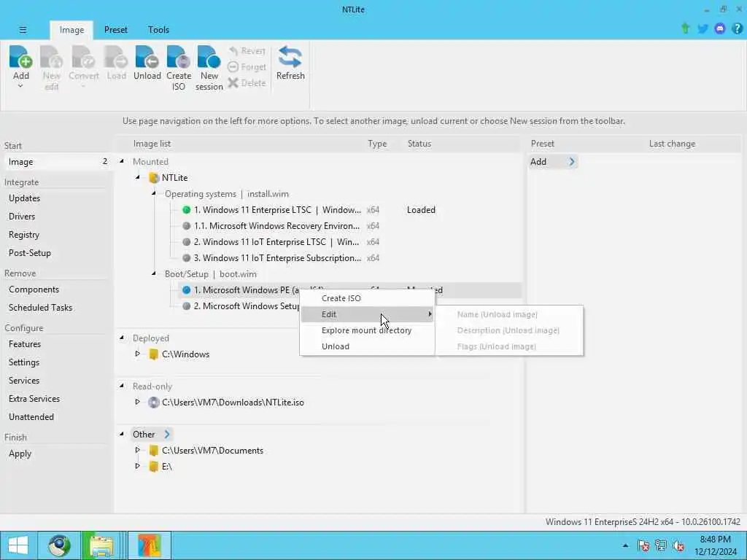The width and height of the screenshot is (747, 560).
Task: Go to the Apply page
Action: click(20, 454)
